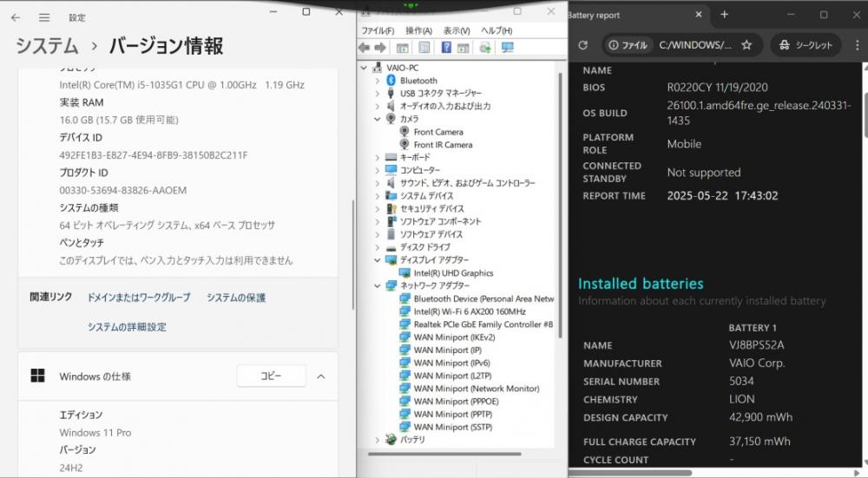Image resolution: width=868 pixels, height=478 pixels.
Task: Select the サウンド、ビデオ、およびゲーム コントローラー row
Action: [x=467, y=182]
